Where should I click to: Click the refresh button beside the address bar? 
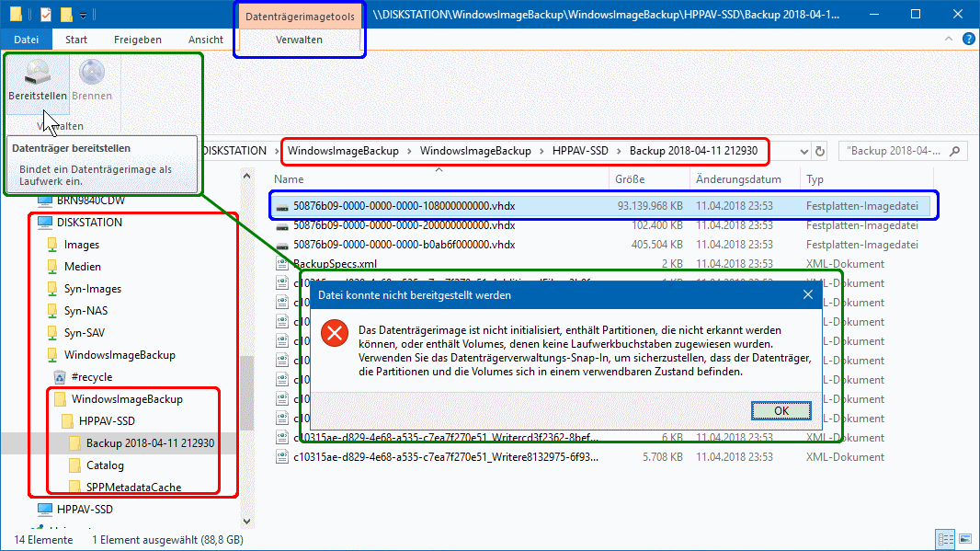821,151
